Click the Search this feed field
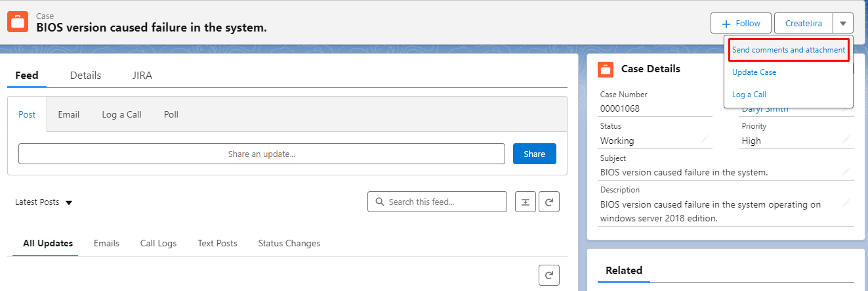868x291 pixels. click(x=438, y=202)
